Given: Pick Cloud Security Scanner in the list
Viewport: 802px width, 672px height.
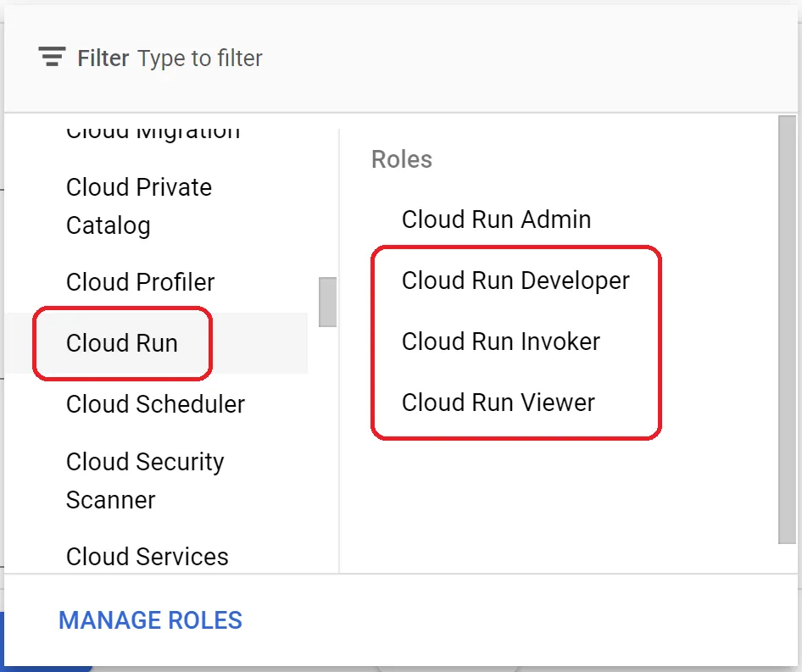Looking at the screenshot, I should point(145,480).
